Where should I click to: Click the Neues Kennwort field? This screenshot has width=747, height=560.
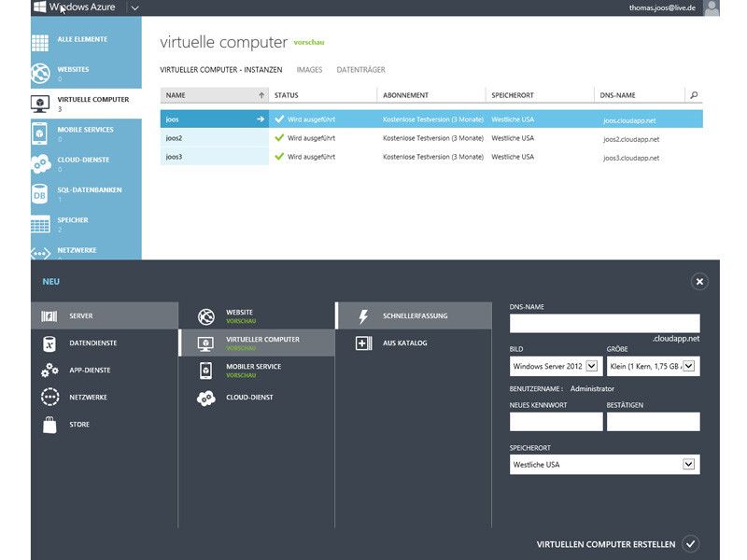click(x=556, y=422)
